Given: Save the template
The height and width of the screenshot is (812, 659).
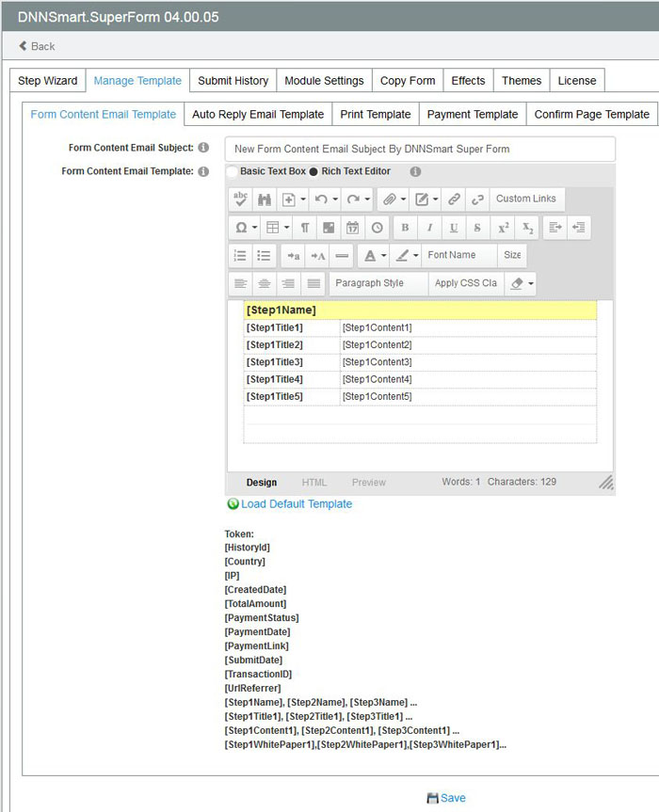Looking at the screenshot, I should pos(446,798).
